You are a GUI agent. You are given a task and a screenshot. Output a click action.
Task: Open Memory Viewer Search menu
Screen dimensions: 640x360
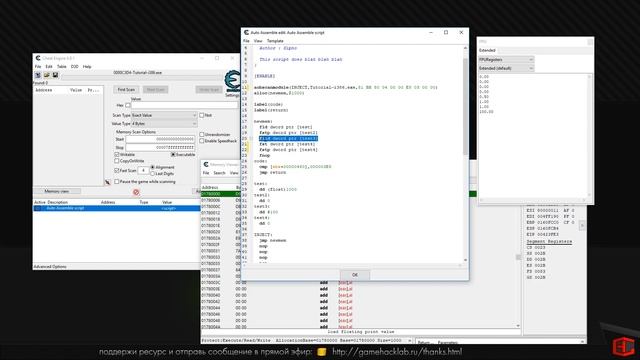click(x=219, y=173)
